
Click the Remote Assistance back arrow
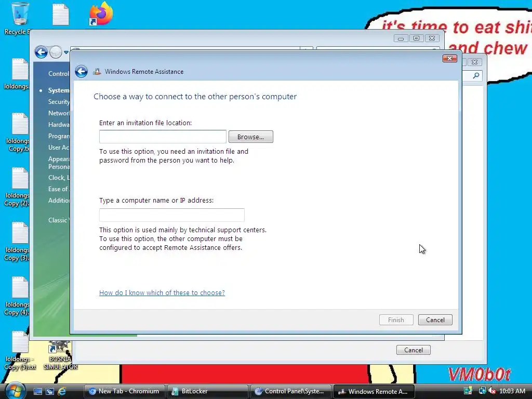pos(82,72)
